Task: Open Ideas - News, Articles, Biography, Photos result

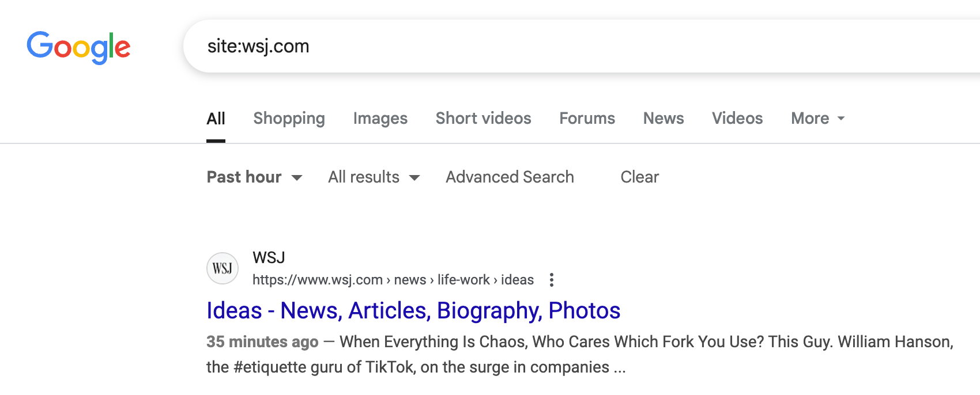Action: tap(413, 311)
